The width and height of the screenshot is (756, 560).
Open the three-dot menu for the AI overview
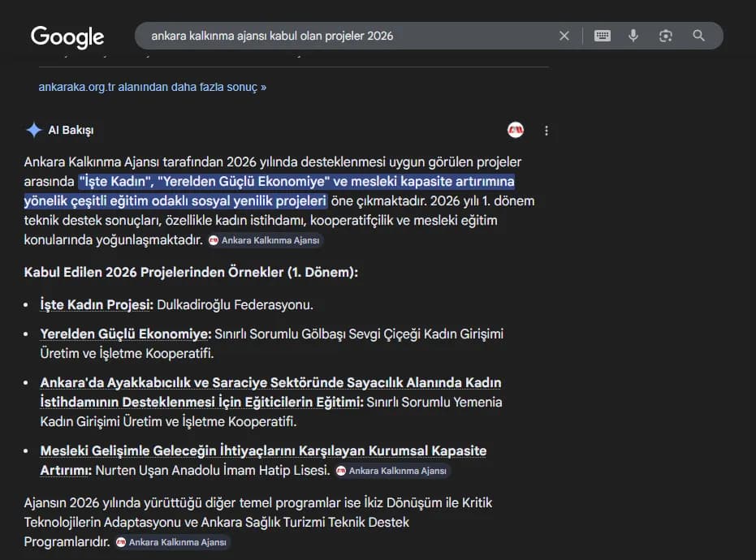point(546,130)
